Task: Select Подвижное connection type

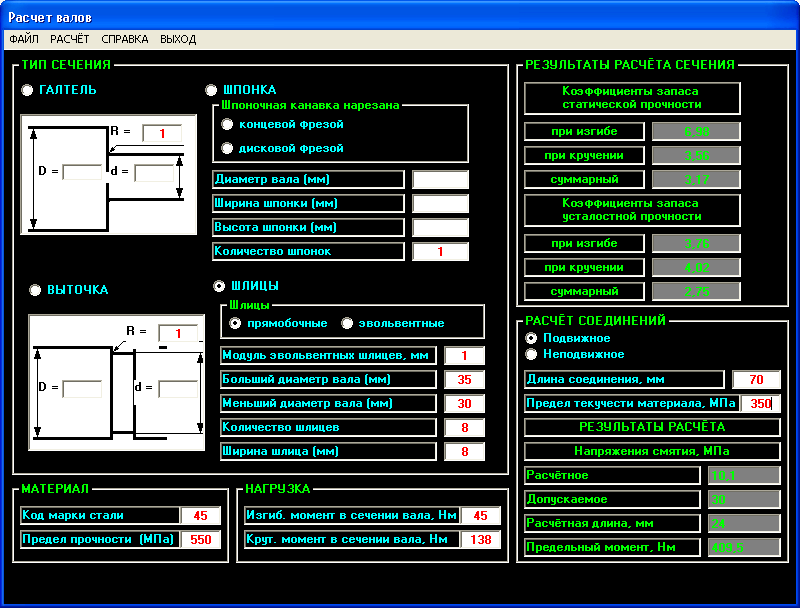Action: 532,338
